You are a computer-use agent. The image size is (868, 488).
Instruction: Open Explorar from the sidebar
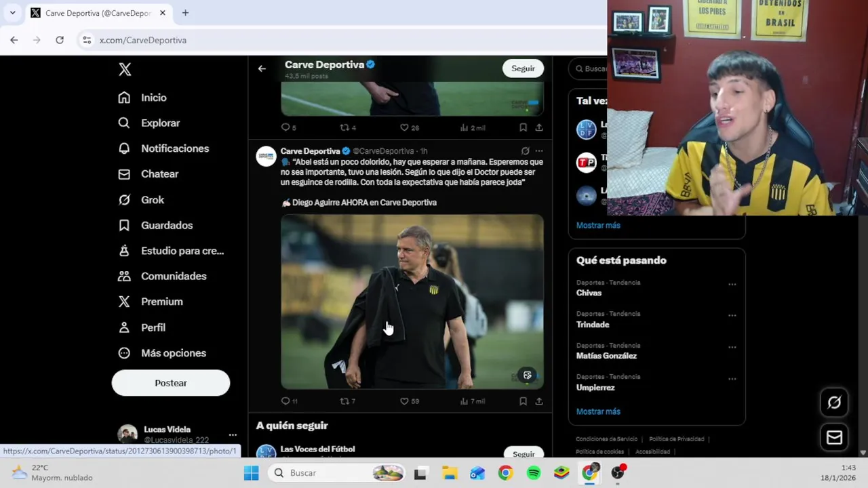pyautogui.click(x=149, y=123)
